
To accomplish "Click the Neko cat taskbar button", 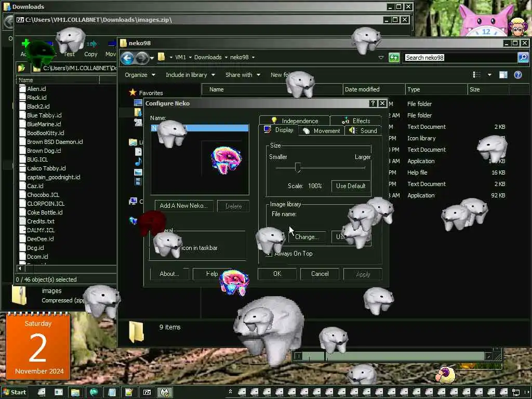I will [165, 392].
